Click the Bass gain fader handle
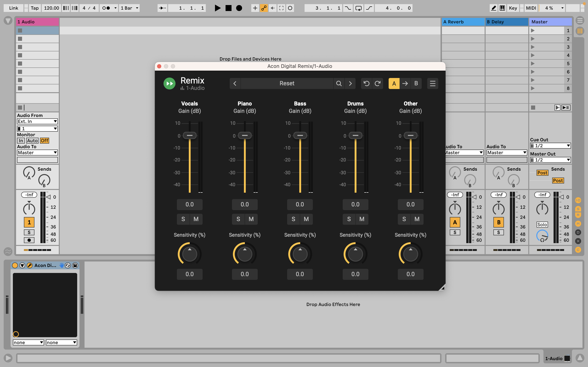The height and width of the screenshot is (367, 588). tap(300, 135)
